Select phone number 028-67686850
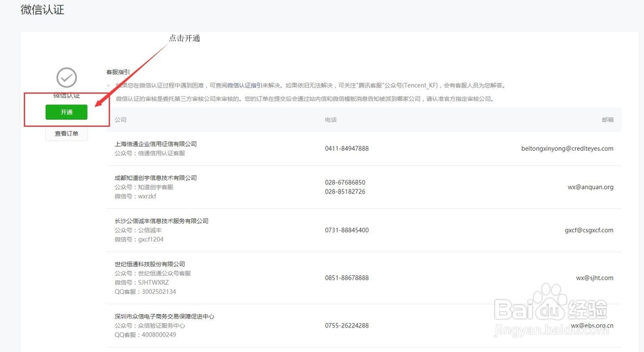The image size is (644, 352). pos(345,182)
